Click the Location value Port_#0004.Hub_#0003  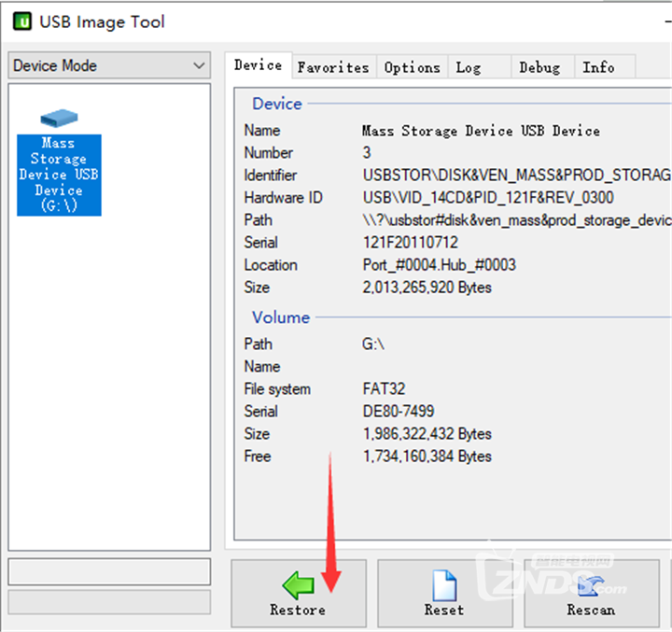point(440,264)
